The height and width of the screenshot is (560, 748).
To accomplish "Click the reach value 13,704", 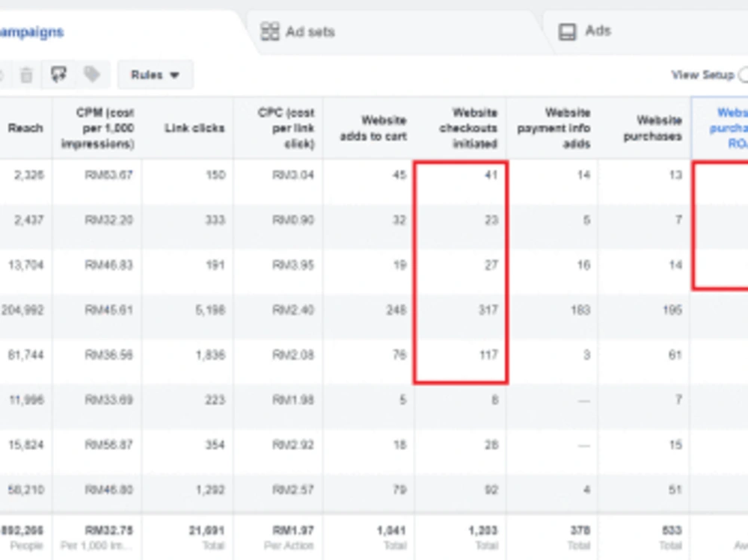I will (25, 265).
